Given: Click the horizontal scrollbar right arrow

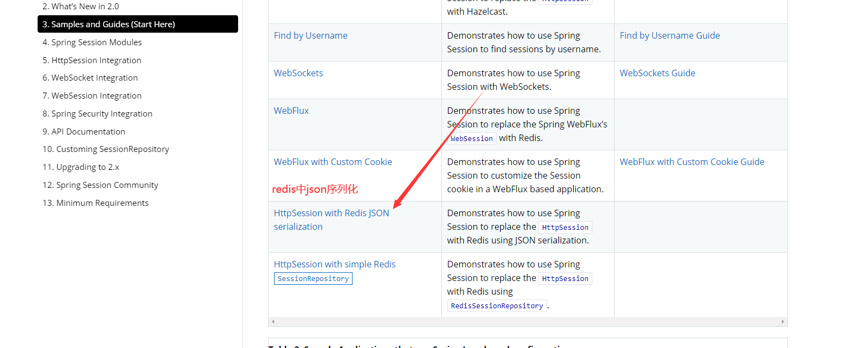Looking at the screenshot, I should pos(782,321).
